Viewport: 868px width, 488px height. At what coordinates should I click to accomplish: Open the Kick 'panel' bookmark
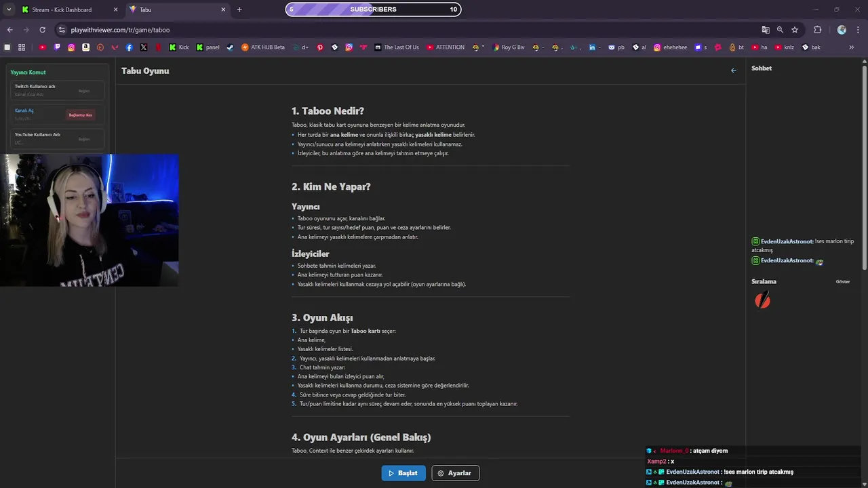click(208, 47)
